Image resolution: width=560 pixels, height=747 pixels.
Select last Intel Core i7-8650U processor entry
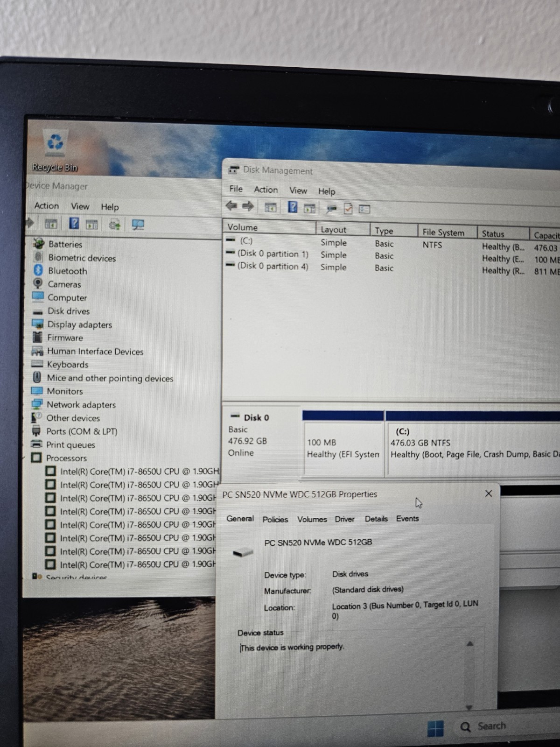pyautogui.click(x=131, y=564)
